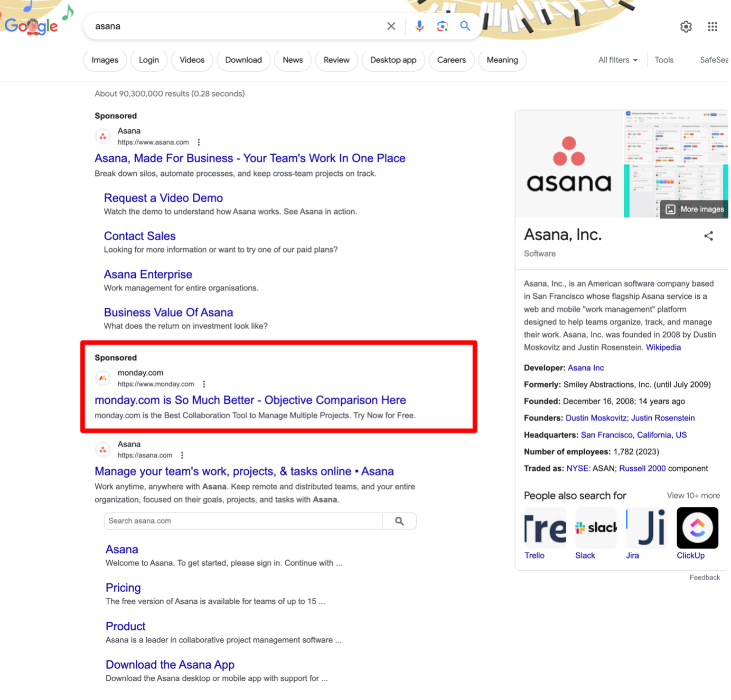Open the Dustin Moskovitz founder link
Screen dimensions: 731x700
click(596, 418)
